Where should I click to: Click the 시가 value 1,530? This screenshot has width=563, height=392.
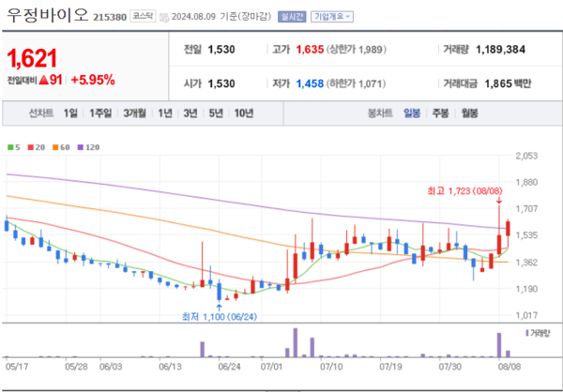click(x=221, y=83)
